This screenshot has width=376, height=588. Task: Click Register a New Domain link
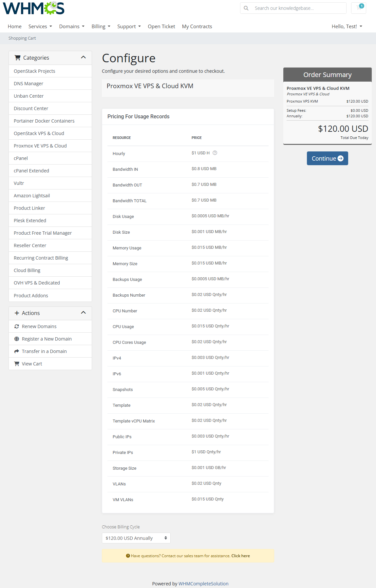coord(50,339)
